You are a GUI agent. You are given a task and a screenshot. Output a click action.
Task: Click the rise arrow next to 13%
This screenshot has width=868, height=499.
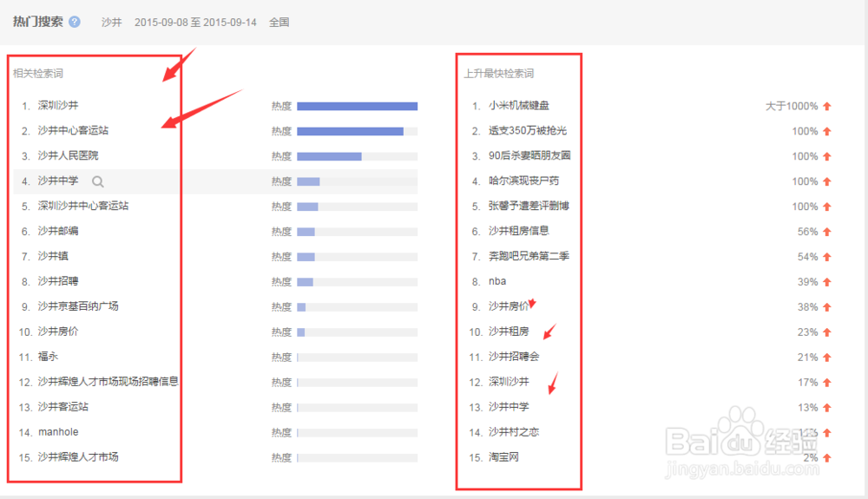827,408
